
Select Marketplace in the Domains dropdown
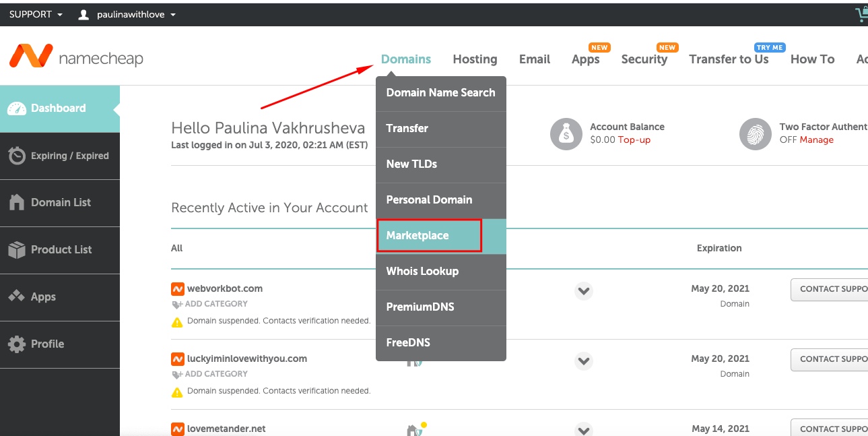pos(441,236)
